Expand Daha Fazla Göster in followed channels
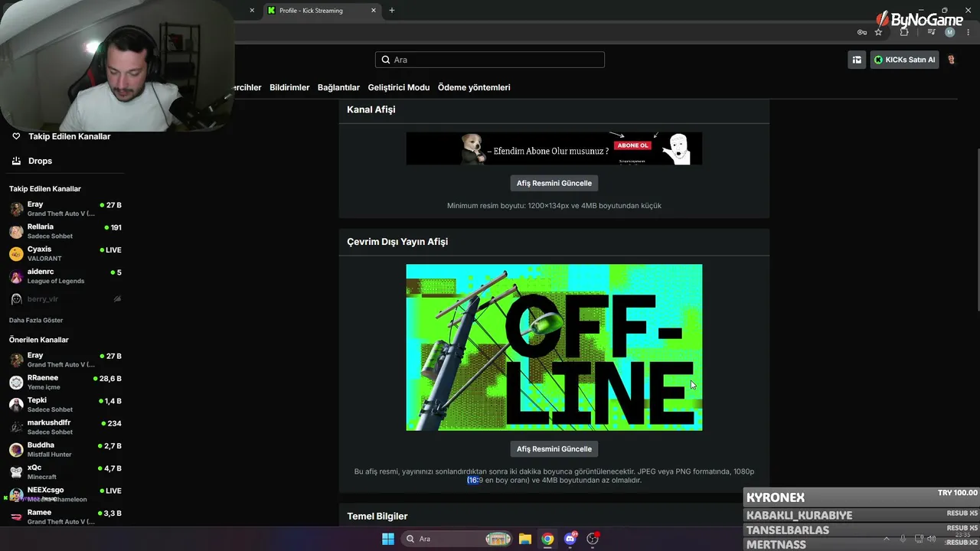980x551 pixels. click(x=36, y=320)
